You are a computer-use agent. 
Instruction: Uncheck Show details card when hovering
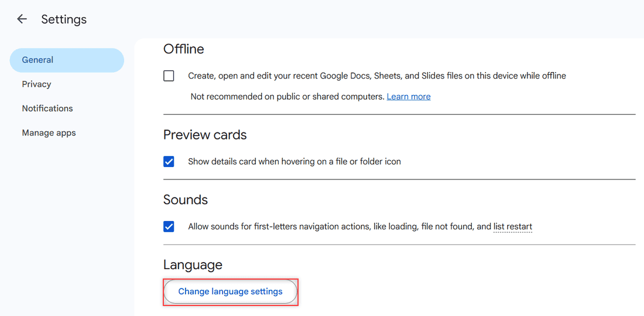[169, 162]
